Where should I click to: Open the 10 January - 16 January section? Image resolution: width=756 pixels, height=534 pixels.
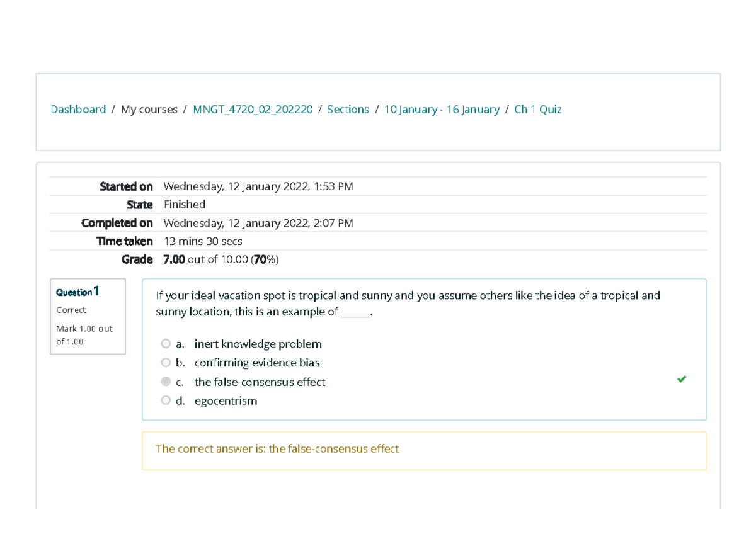pos(442,109)
